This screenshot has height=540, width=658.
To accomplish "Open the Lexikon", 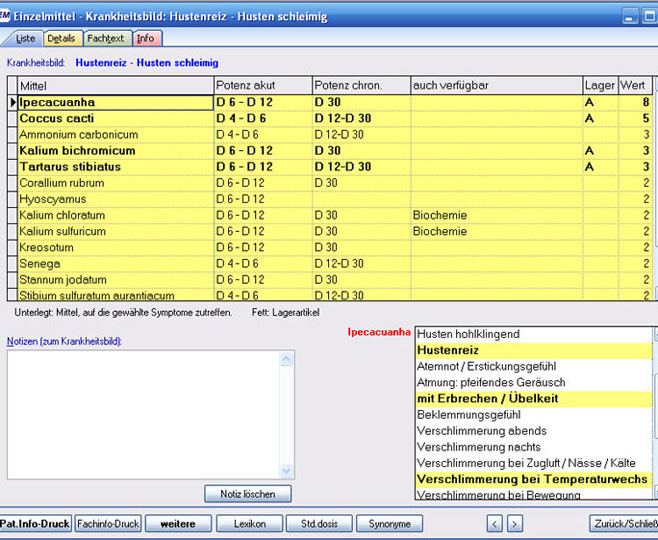I will coord(249,523).
